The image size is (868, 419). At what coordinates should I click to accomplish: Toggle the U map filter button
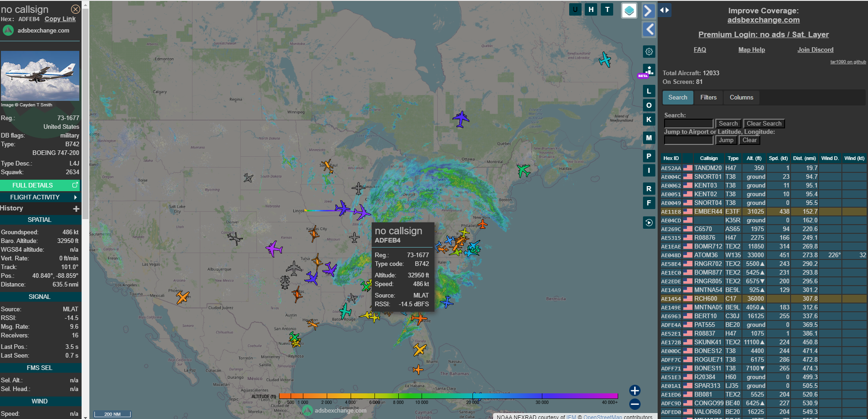pyautogui.click(x=575, y=9)
